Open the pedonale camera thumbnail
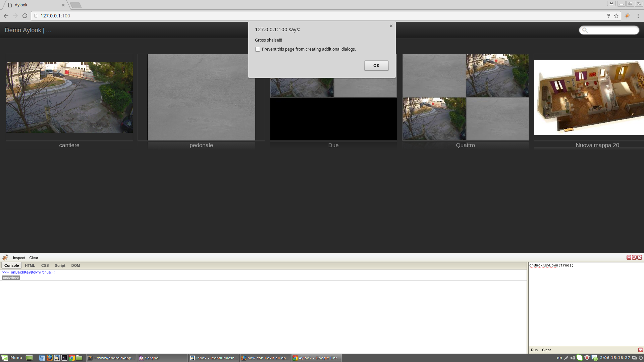The image size is (644, 362). 201,97
